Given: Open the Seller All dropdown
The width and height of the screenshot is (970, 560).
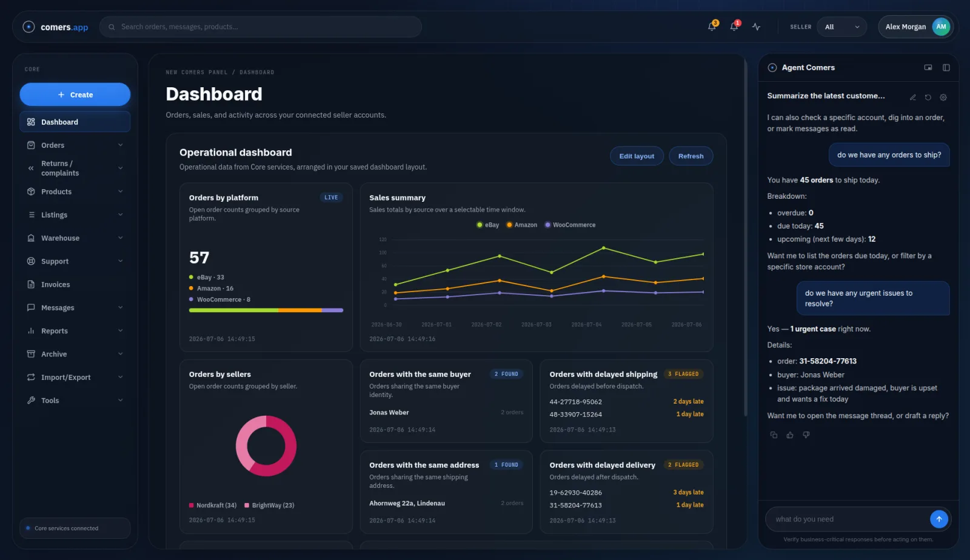Looking at the screenshot, I should 842,27.
